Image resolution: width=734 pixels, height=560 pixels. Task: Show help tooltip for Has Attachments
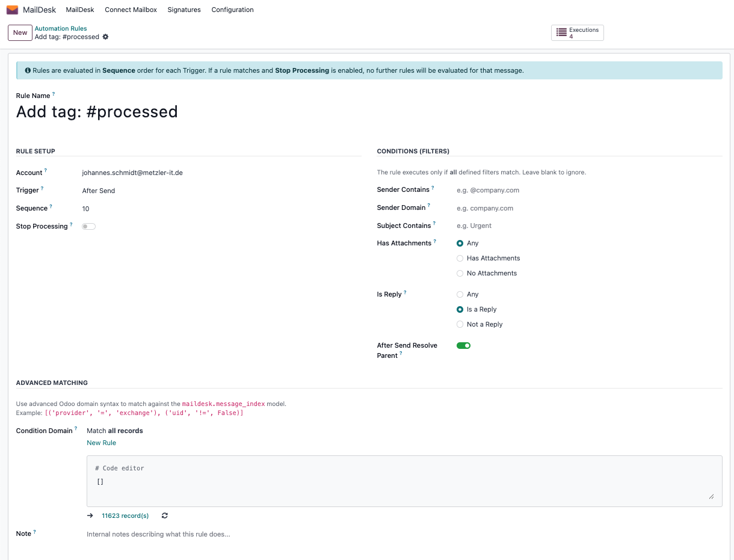pos(435,241)
